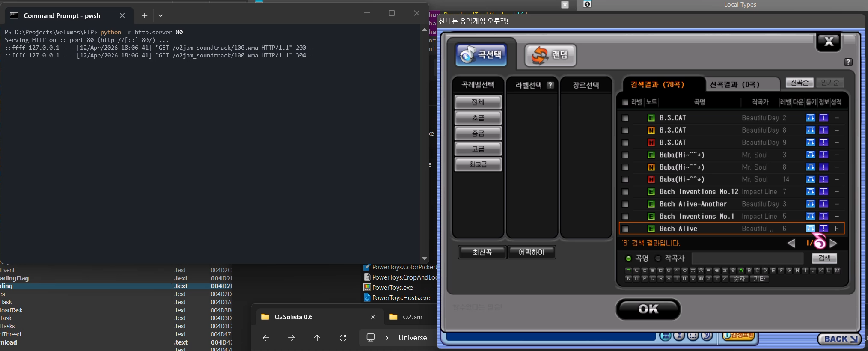This screenshot has height=351, width=868.
Task: Open the 곡선택 song select tab
Action: coord(481,55)
